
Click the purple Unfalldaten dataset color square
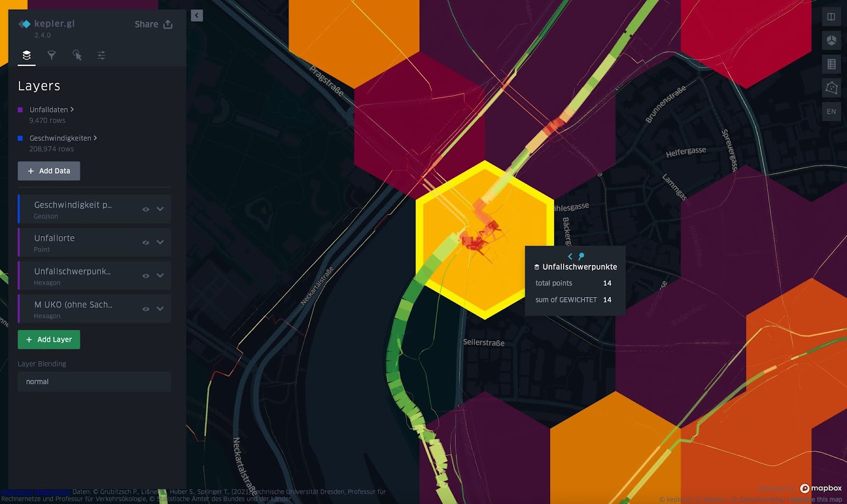click(x=20, y=110)
